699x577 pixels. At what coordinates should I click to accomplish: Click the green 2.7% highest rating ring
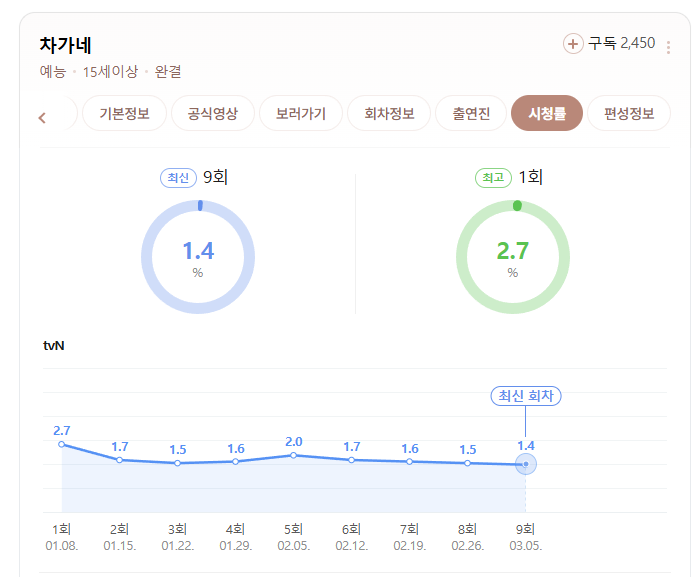pos(513,257)
